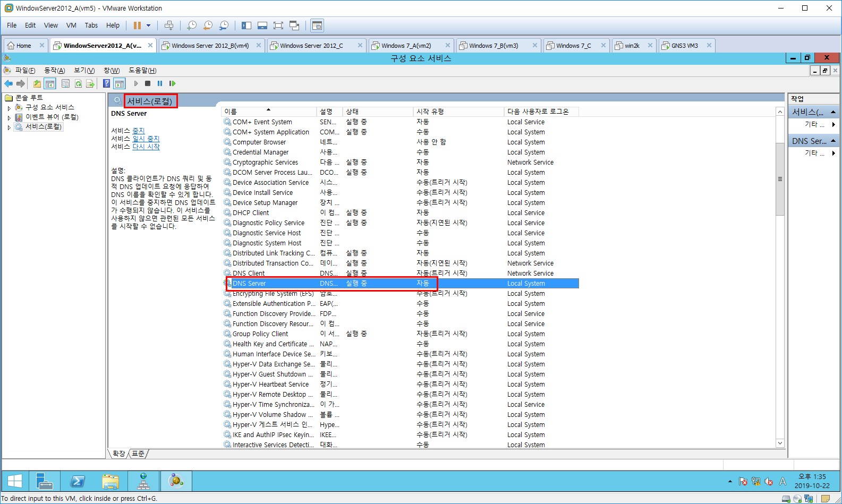842x504 pixels.
Task: Open the power options dropdown arrow
Action: click(149, 25)
